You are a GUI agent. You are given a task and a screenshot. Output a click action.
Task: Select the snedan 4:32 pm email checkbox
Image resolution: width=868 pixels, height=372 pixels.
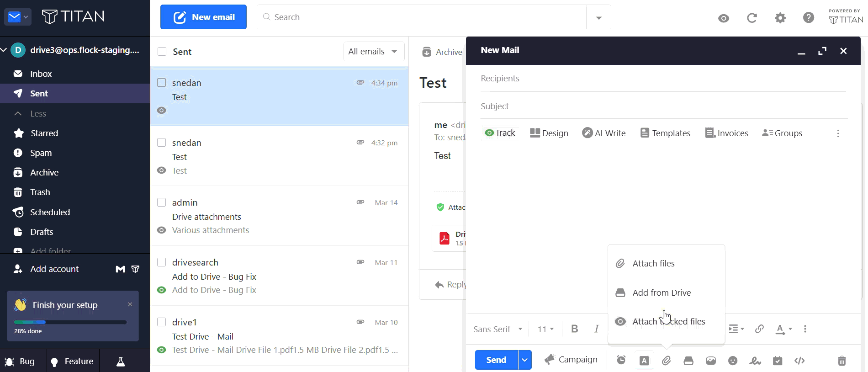point(162,142)
